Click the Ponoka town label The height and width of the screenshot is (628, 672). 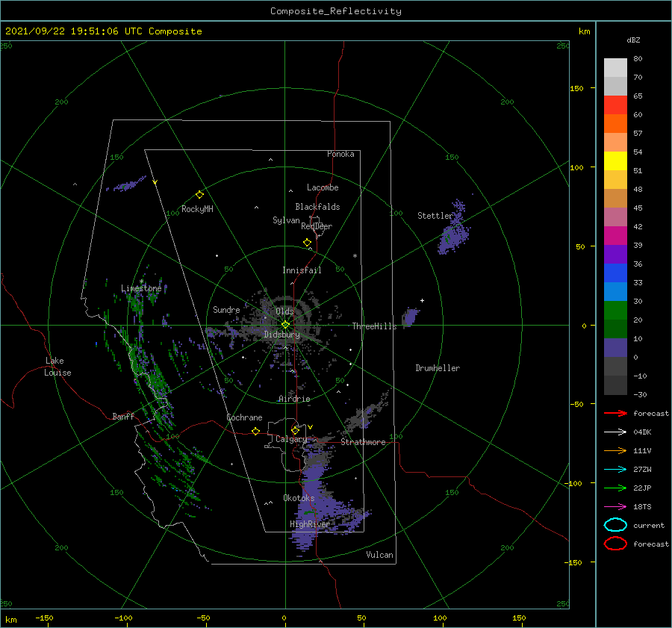tap(340, 154)
